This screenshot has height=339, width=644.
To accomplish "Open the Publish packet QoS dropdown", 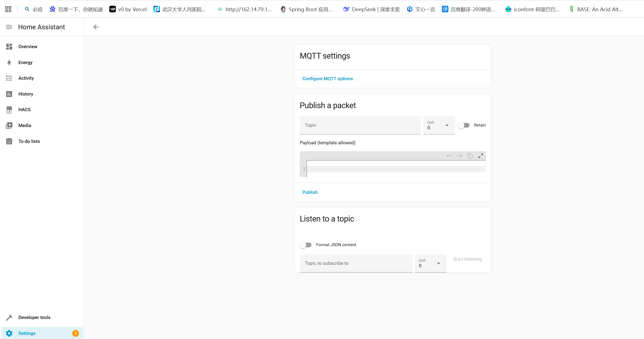I will 439,125.
